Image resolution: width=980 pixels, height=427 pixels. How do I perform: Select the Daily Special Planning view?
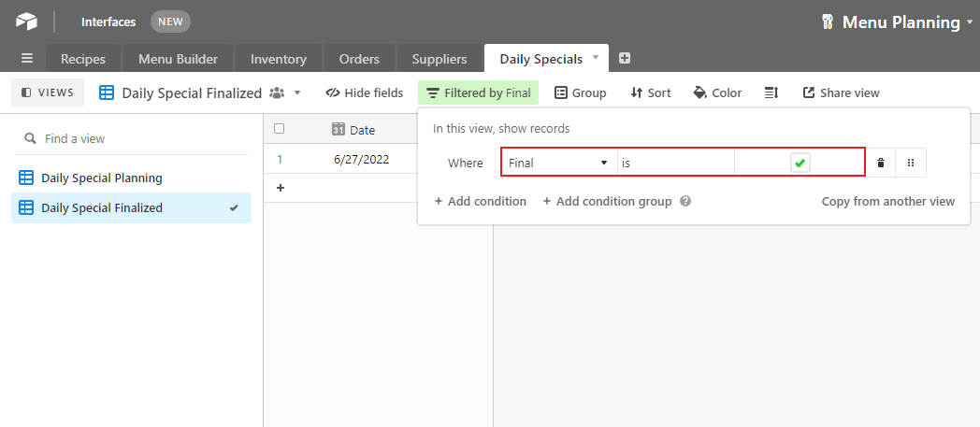point(101,178)
